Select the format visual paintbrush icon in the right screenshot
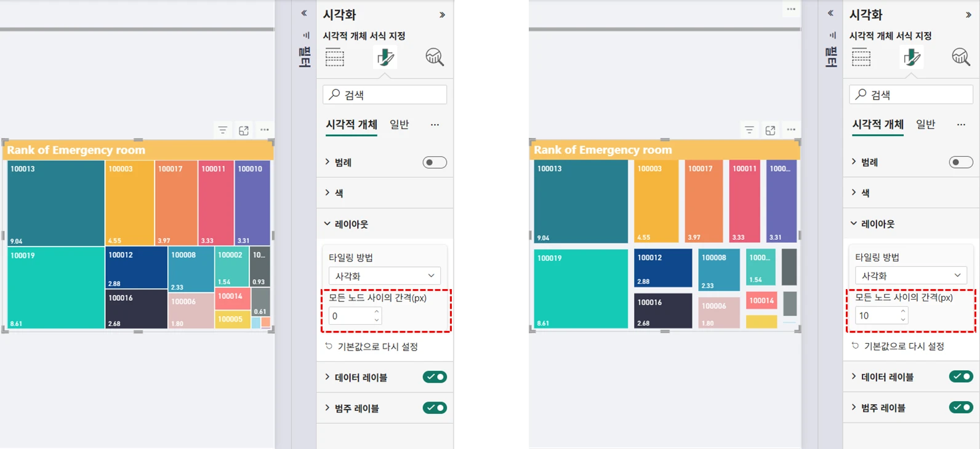This screenshot has height=449, width=980. click(x=912, y=57)
